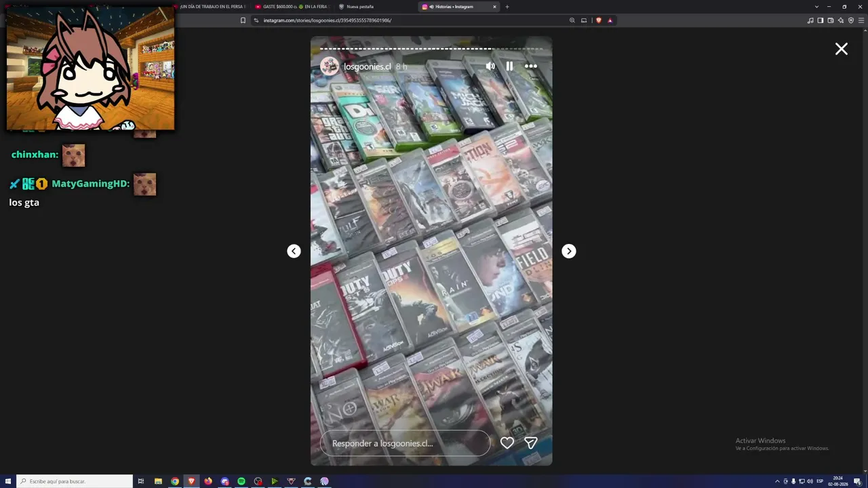Open Firefox from the taskbar
This screenshot has height=488, width=868.
tap(208, 481)
